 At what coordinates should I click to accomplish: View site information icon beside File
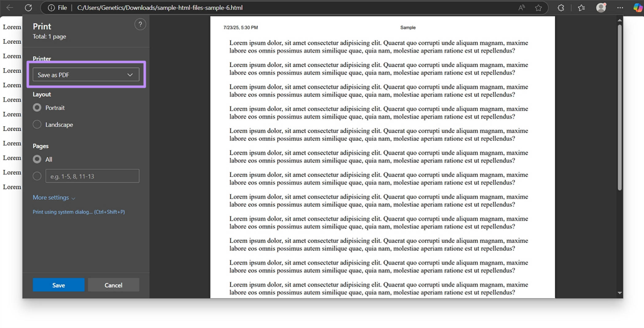(51, 8)
